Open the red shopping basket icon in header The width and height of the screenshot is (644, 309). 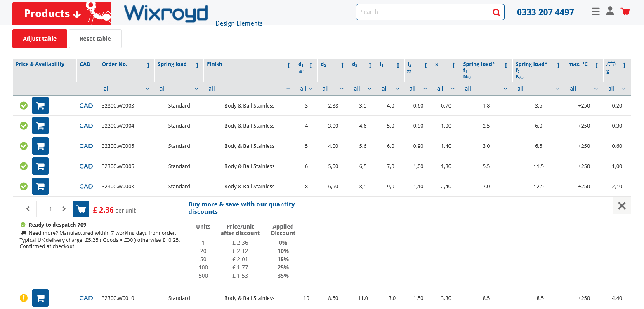click(x=625, y=12)
